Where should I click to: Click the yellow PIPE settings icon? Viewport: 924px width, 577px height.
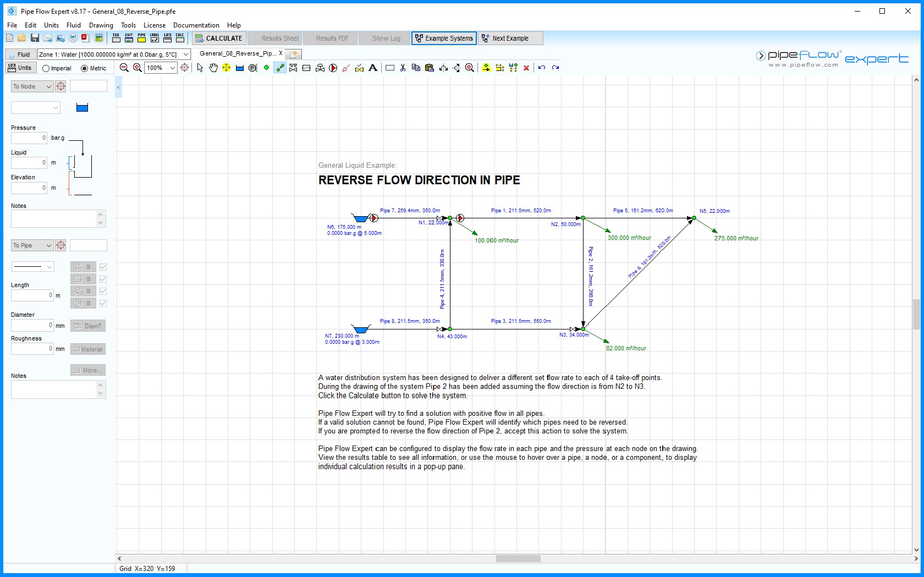tap(141, 38)
